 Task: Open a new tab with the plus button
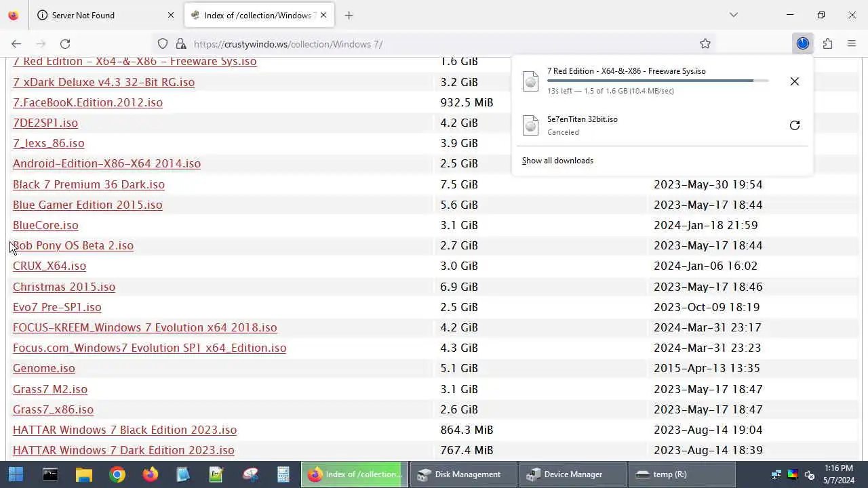[349, 15]
